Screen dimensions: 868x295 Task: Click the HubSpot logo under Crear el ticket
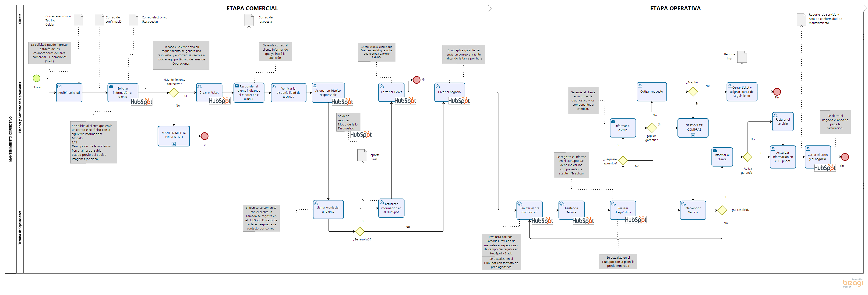point(220,101)
